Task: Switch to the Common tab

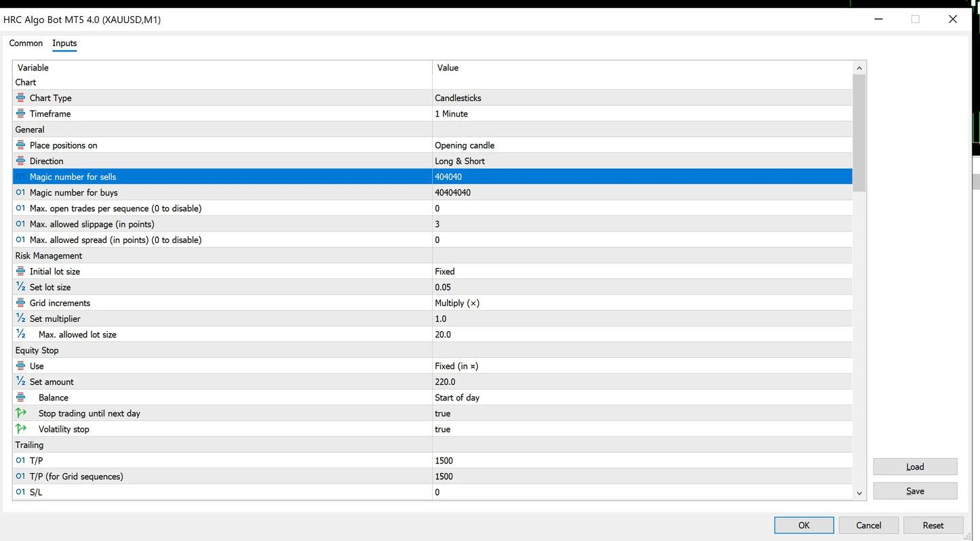Action: [x=26, y=43]
